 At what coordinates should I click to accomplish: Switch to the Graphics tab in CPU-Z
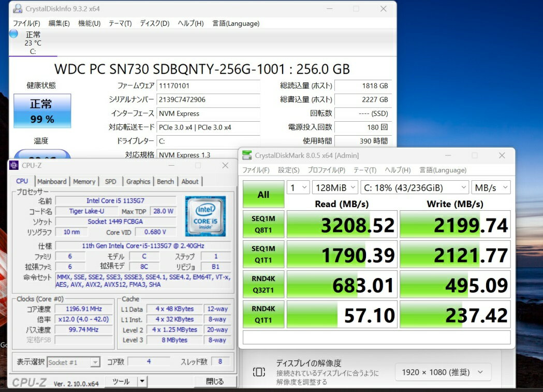click(x=138, y=181)
